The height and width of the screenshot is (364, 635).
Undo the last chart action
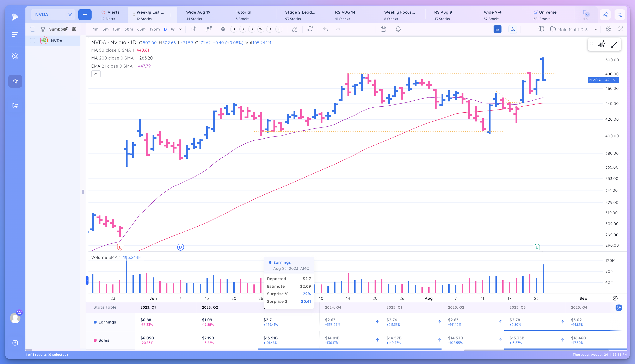pos(325,29)
